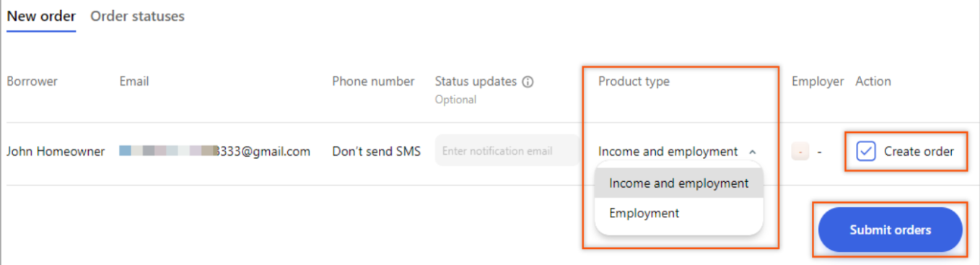Image resolution: width=980 pixels, height=265 pixels.
Task: Collapse the Product type chevron arrow
Action: 752,152
